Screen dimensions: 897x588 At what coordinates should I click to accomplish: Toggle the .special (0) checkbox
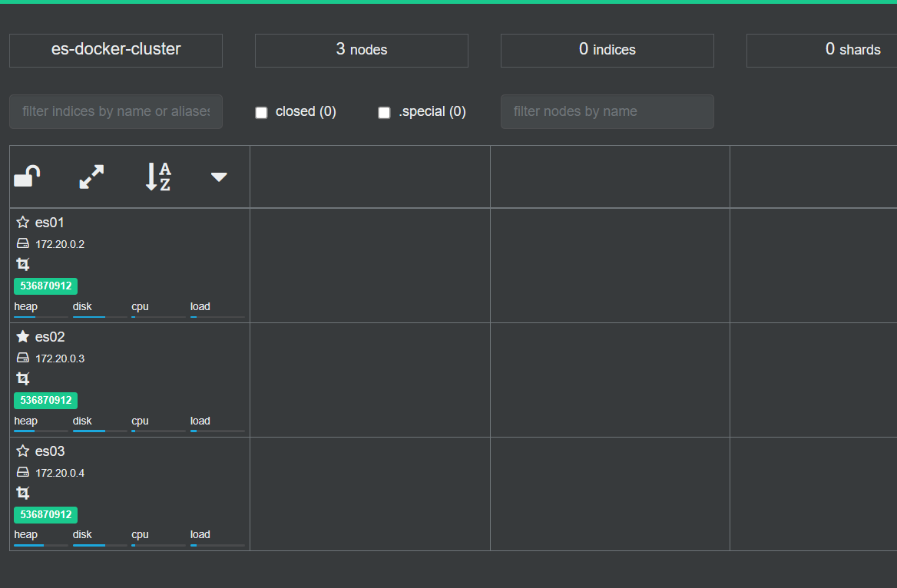tap(385, 112)
